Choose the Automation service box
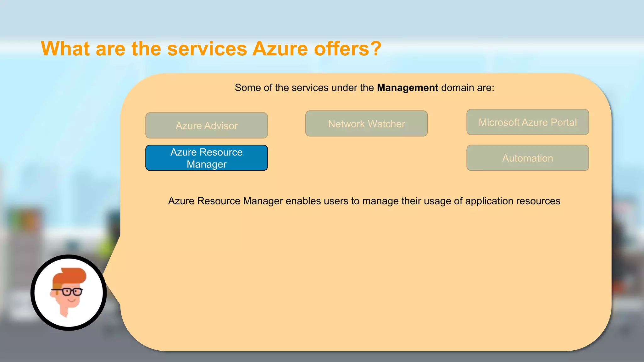Viewport: 644px width, 362px height. [x=528, y=158]
